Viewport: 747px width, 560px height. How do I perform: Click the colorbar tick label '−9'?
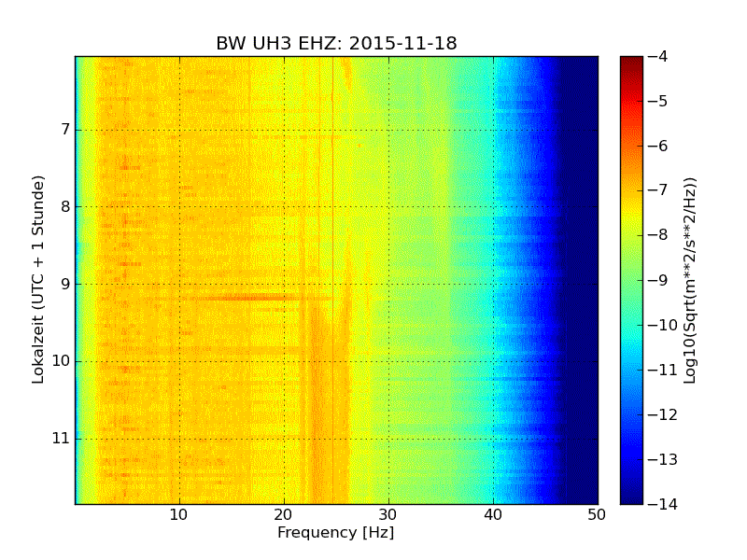(x=658, y=280)
